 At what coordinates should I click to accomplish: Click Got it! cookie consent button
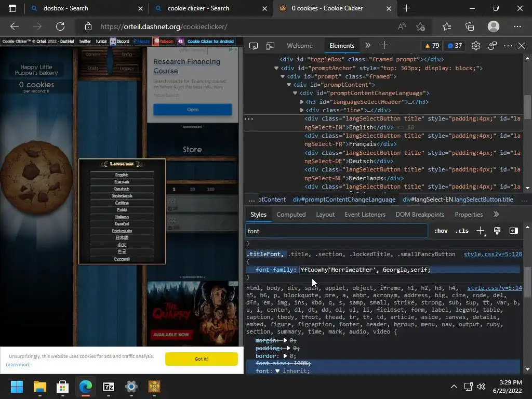[x=202, y=359]
